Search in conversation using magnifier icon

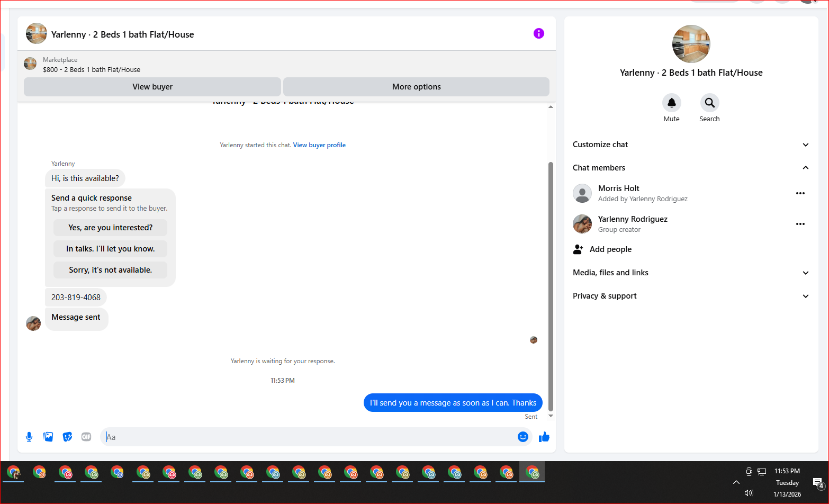click(x=710, y=103)
